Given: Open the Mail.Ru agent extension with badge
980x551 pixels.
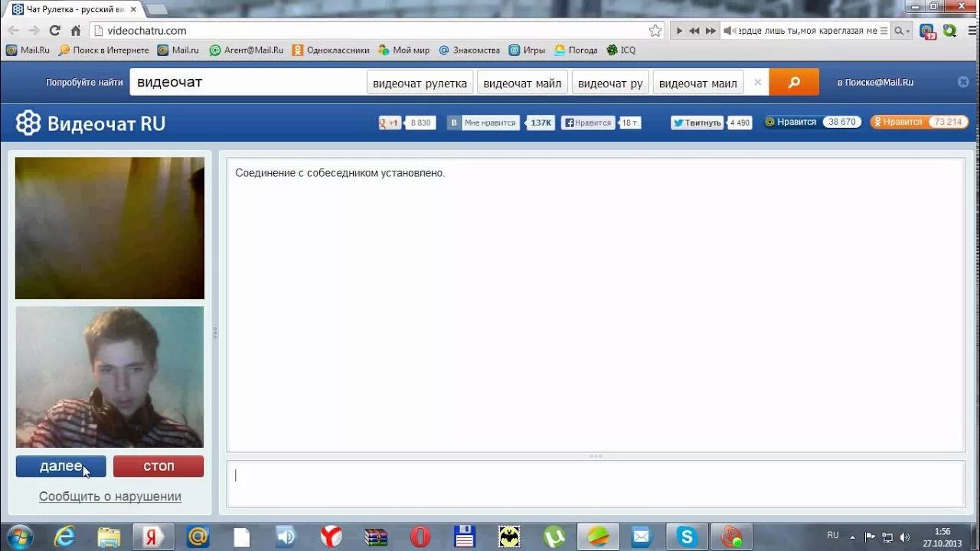Looking at the screenshot, I should pyautogui.click(x=927, y=31).
